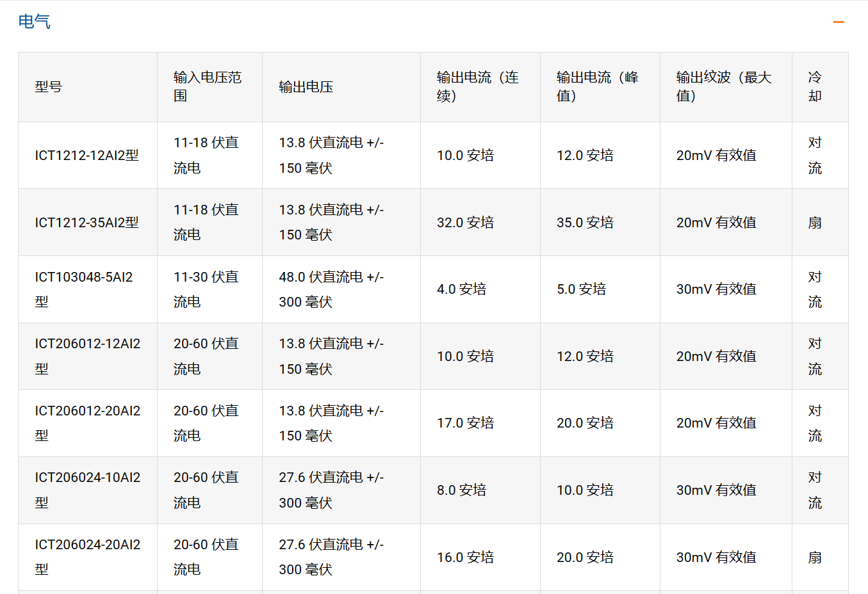868x594 pixels.
Task: Click model cell ICT206024-20AI2 型
Action: tap(88, 557)
